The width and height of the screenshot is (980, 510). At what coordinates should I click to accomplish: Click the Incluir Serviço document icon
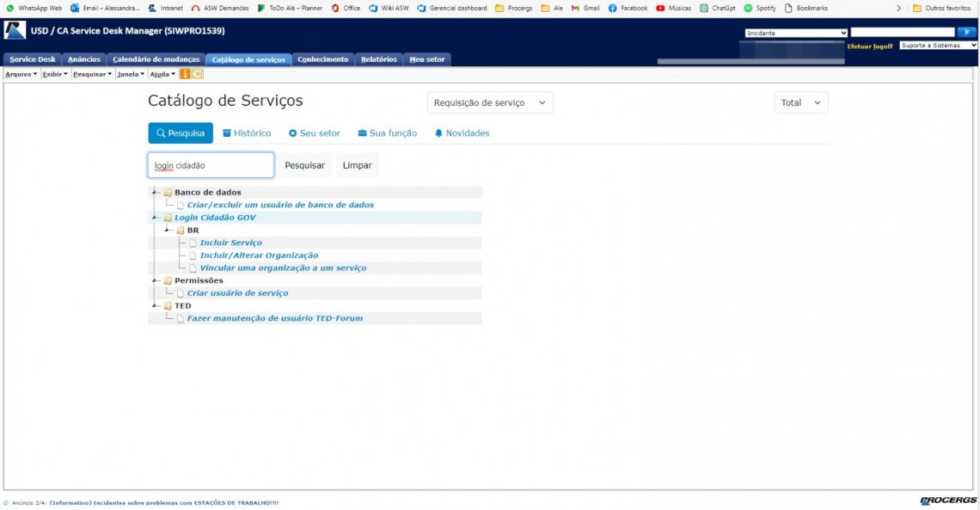[x=193, y=243]
